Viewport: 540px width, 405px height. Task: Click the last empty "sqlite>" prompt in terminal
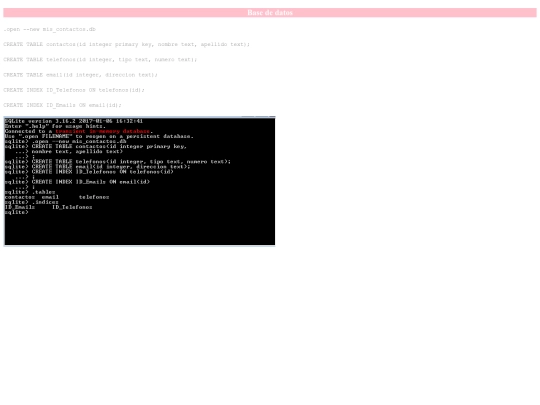tap(17, 212)
